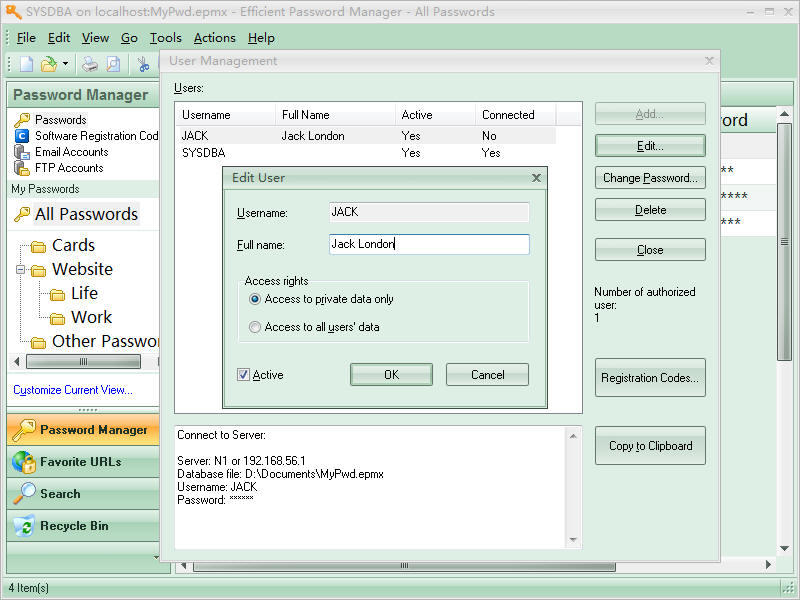This screenshot has height=600, width=800.
Task: Click the 'Database file: D:\Documents\MyPwd.epmx' line
Action: pos(280,474)
